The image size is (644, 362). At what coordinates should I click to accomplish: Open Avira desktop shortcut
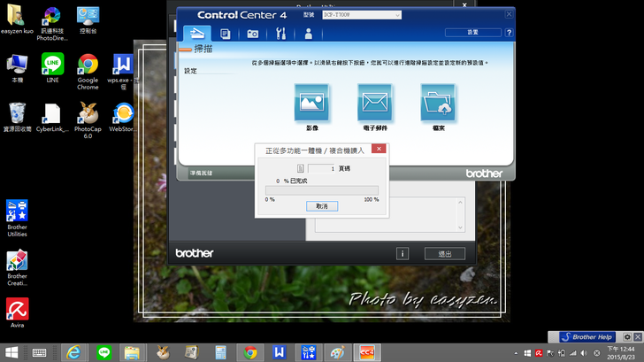(18, 312)
